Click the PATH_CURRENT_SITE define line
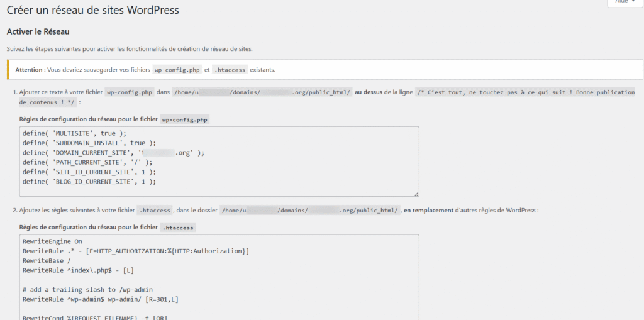The width and height of the screenshot is (644, 320). tap(87, 162)
